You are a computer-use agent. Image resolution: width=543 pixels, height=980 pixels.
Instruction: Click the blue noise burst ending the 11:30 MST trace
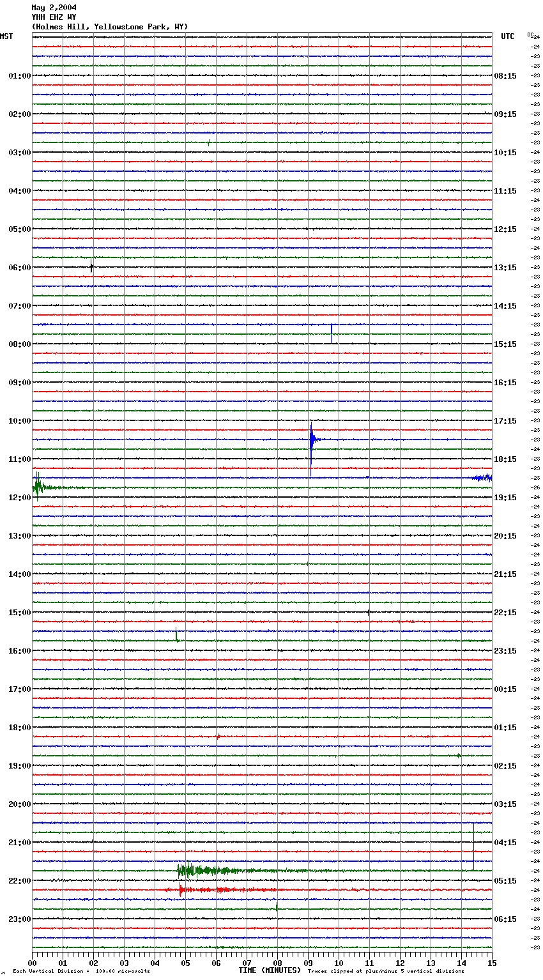pyautogui.click(x=482, y=477)
